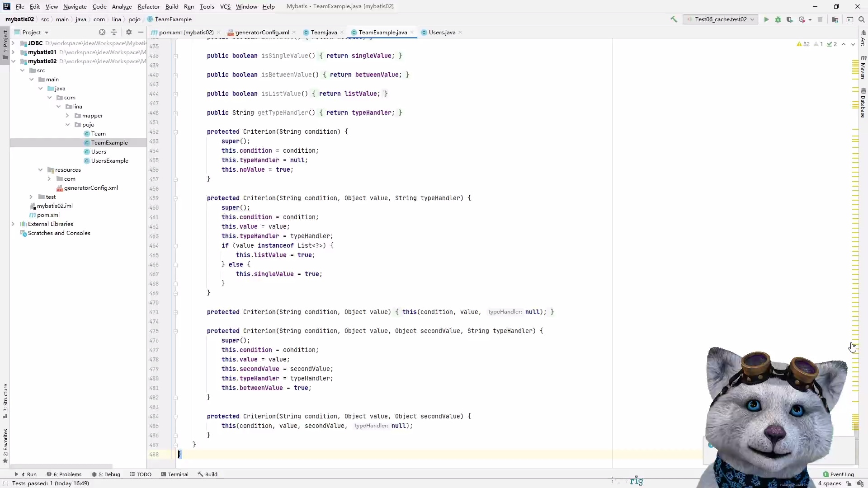Run with Coverage icon
The height and width of the screenshot is (488, 868).
click(790, 19)
